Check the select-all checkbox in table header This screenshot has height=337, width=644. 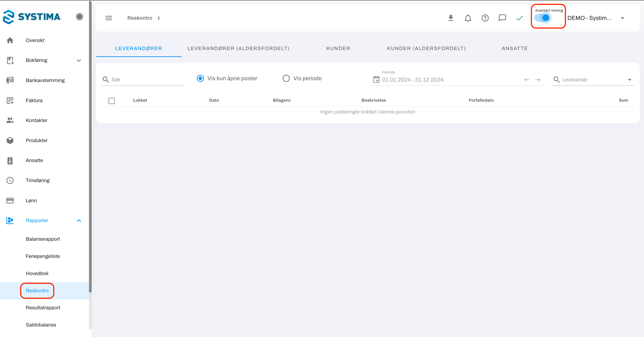[x=112, y=101]
